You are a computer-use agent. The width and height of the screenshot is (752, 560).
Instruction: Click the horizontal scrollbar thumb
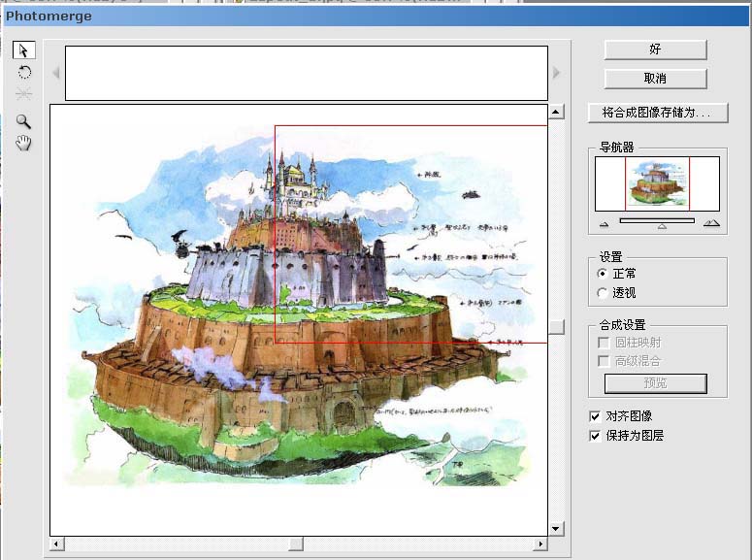coord(296,544)
